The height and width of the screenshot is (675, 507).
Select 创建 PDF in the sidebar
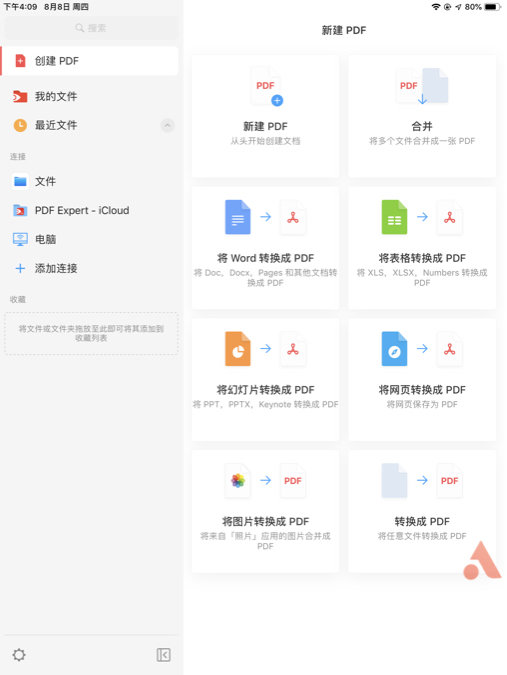[90, 61]
